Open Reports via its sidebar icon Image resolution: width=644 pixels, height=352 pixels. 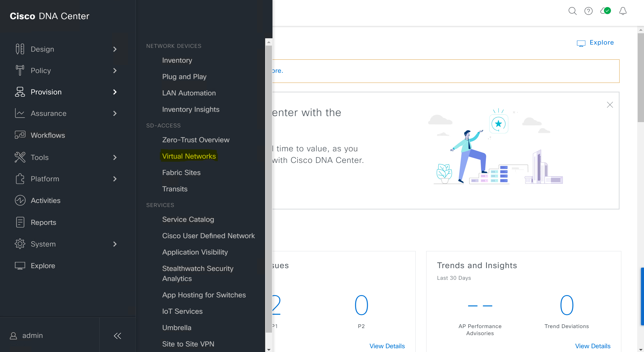[20, 222]
